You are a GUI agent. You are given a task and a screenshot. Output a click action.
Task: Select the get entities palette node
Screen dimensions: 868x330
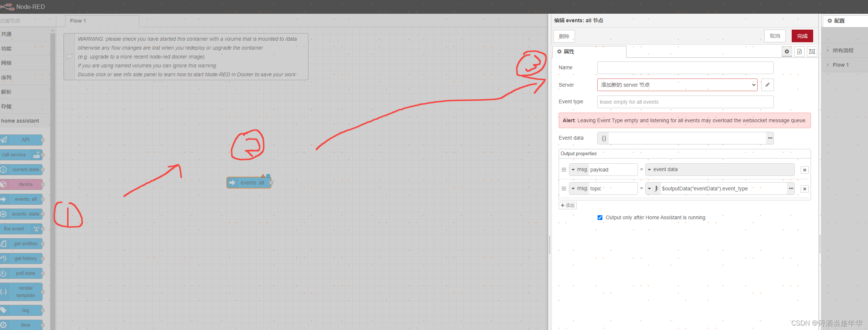21,243
